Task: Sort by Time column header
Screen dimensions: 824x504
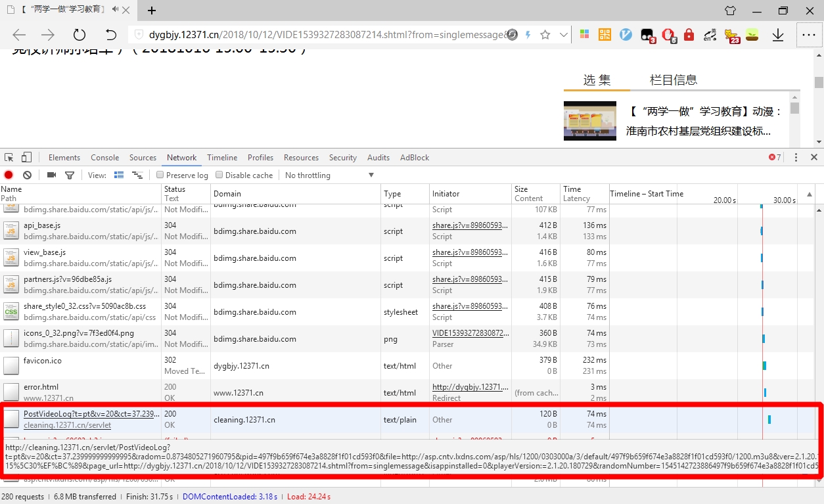Action: click(x=585, y=194)
